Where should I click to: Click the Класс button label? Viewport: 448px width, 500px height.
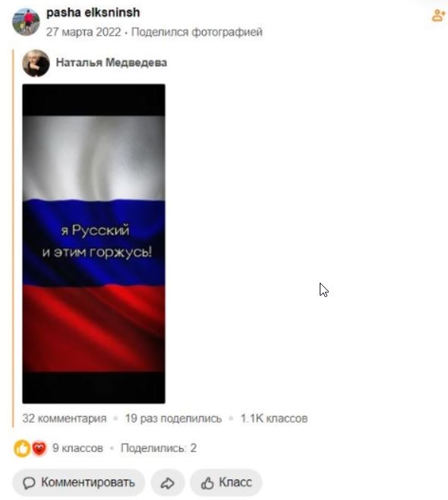pyautogui.click(x=235, y=483)
